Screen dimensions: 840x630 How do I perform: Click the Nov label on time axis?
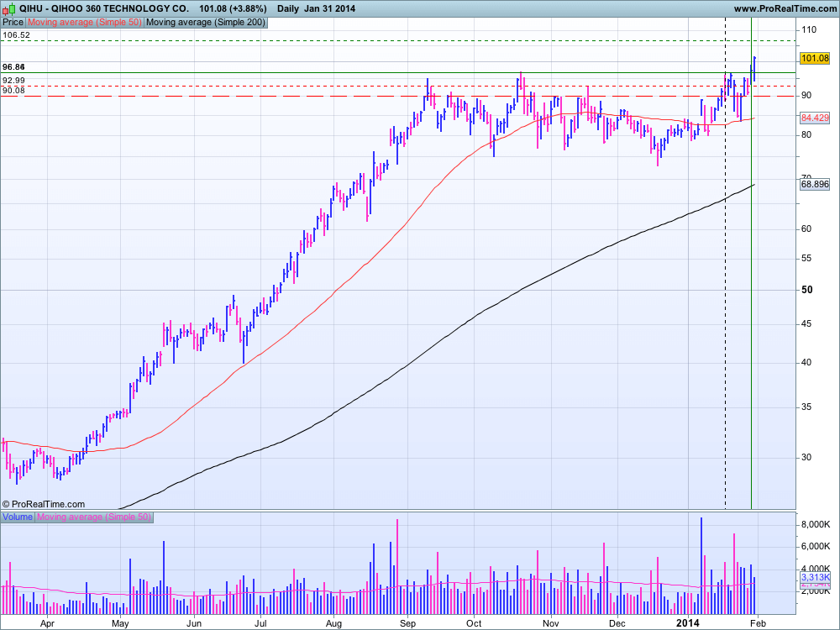tap(551, 623)
